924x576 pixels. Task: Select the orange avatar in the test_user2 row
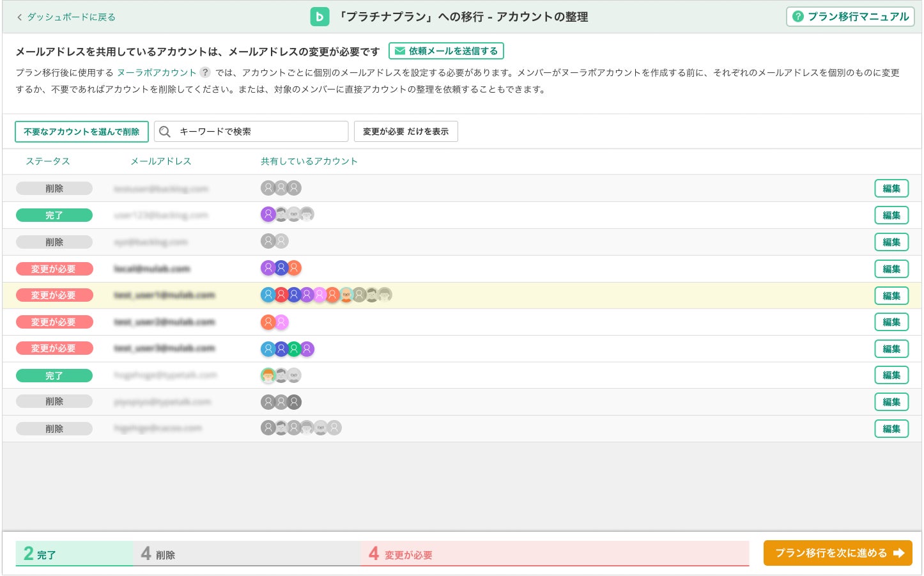coord(268,322)
